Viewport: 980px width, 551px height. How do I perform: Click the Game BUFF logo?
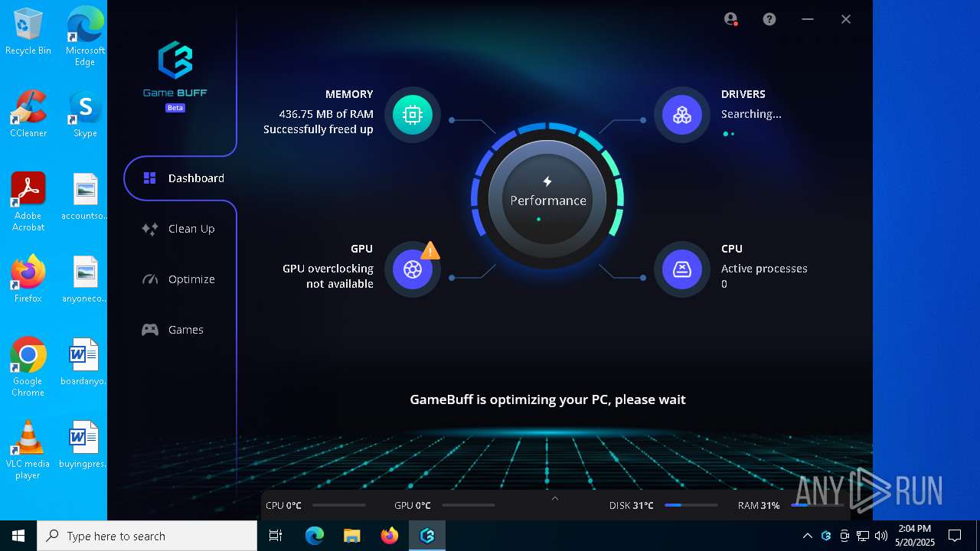tap(175, 69)
